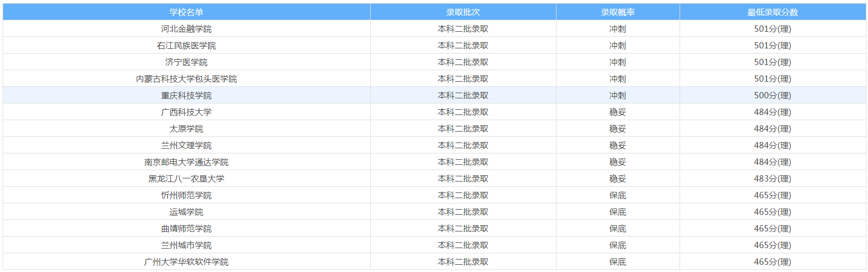
Task: Click 465分(理) score for 忻州师范学院
Action: point(772,195)
